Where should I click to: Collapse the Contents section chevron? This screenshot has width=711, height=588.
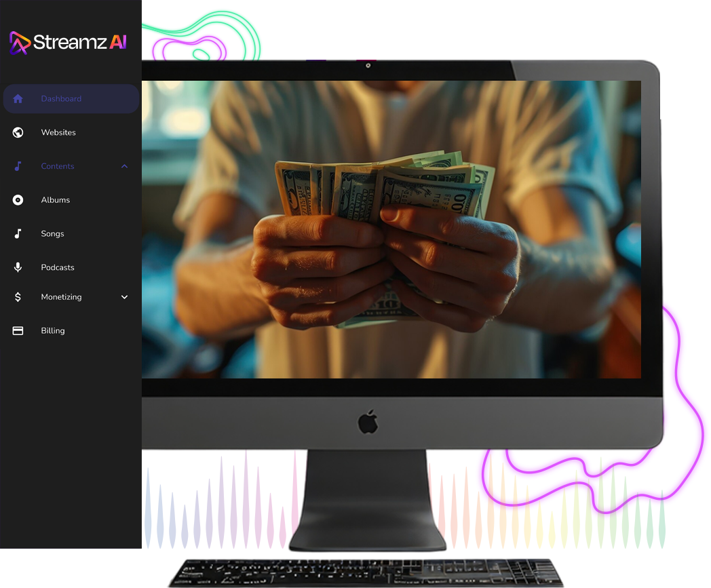tap(124, 166)
